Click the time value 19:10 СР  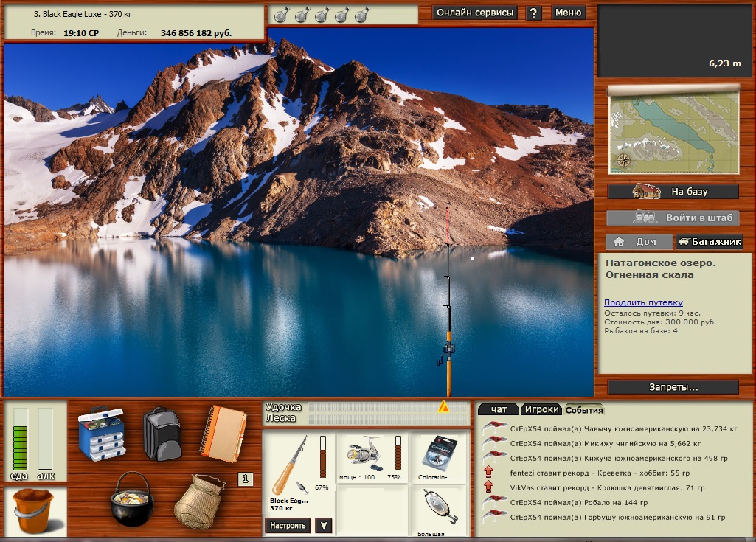(81, 33)
